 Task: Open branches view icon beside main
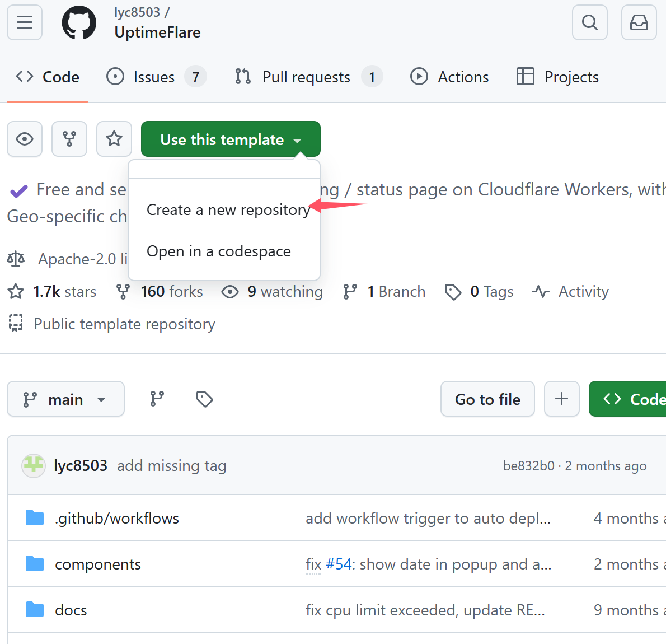(x=157, y=399)
